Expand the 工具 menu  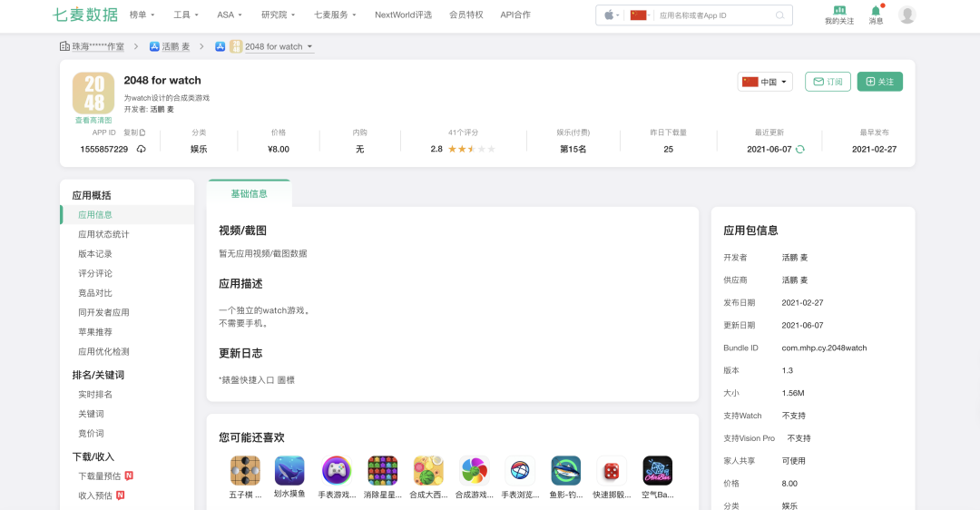point(186,15)
